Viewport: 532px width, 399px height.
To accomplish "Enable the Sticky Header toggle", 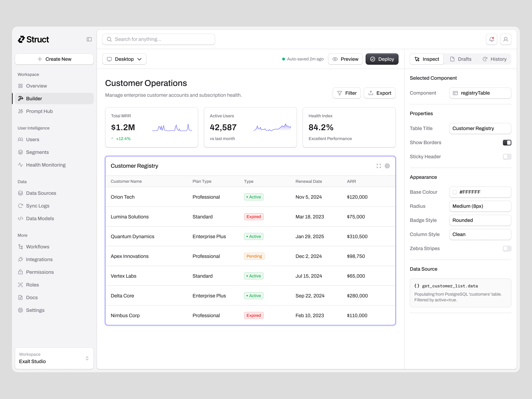I will (507, 157).
